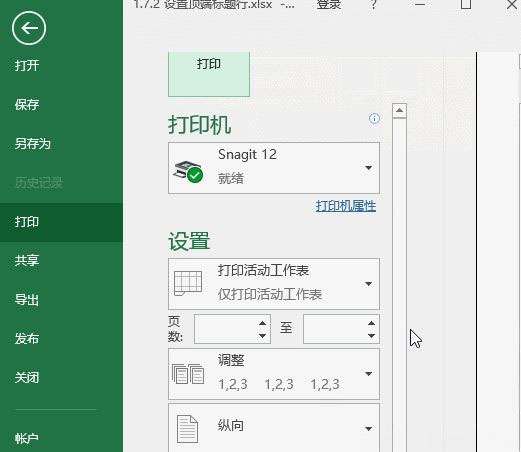
Task: Click the 设置 section heading
Action: (189, 241)
